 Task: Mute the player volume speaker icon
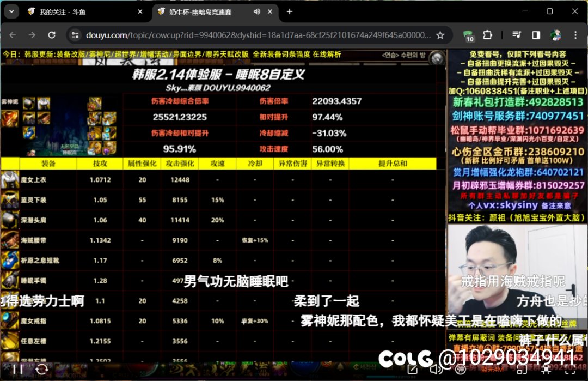pyautogui.click(x=436, y=370)
